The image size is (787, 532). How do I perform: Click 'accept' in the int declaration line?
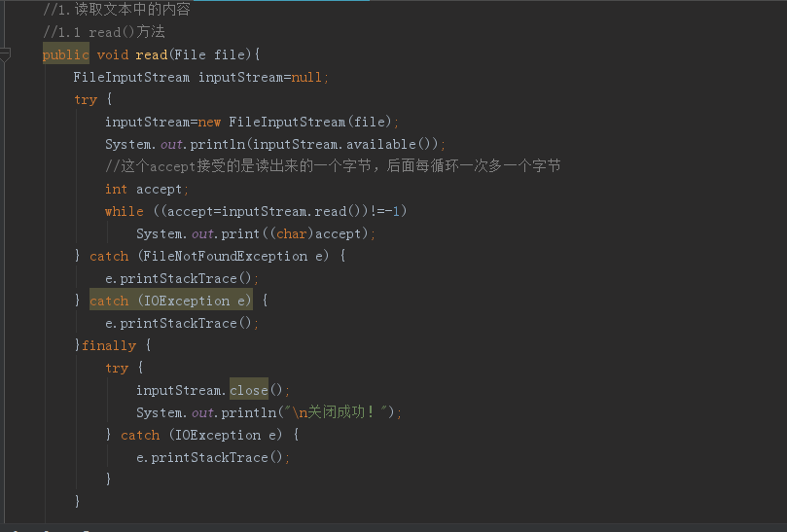point(159,189)
